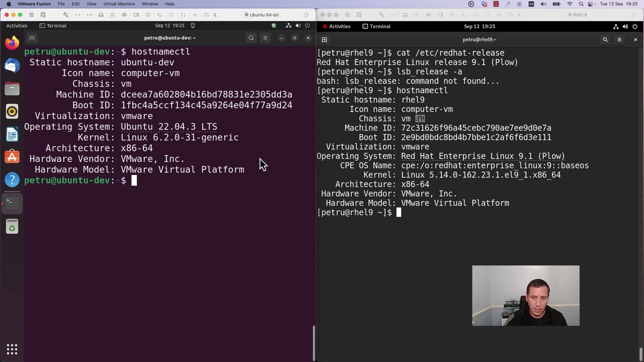644x362 pixels.
Task: Click macOS menu bar volume icon
Action: (x=543, y=4)
